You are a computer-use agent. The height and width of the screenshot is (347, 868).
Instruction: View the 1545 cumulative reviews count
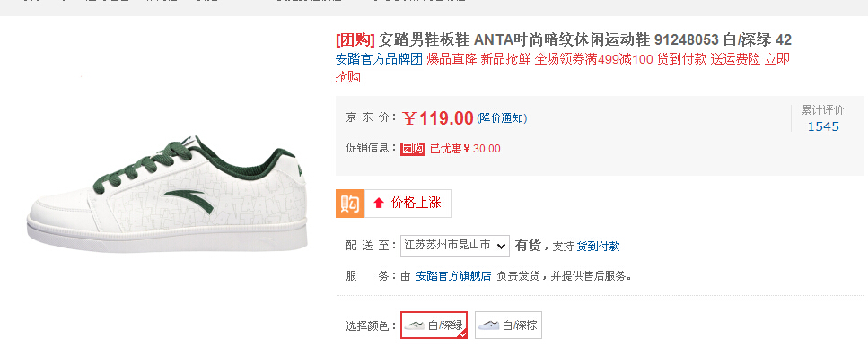823,126
